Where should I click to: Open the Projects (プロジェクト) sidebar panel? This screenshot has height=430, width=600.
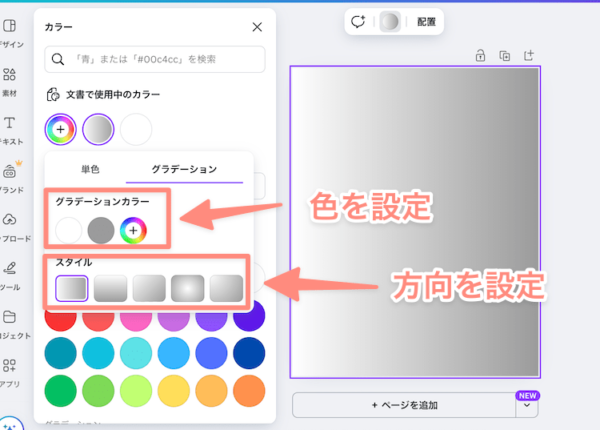(11, 324)
